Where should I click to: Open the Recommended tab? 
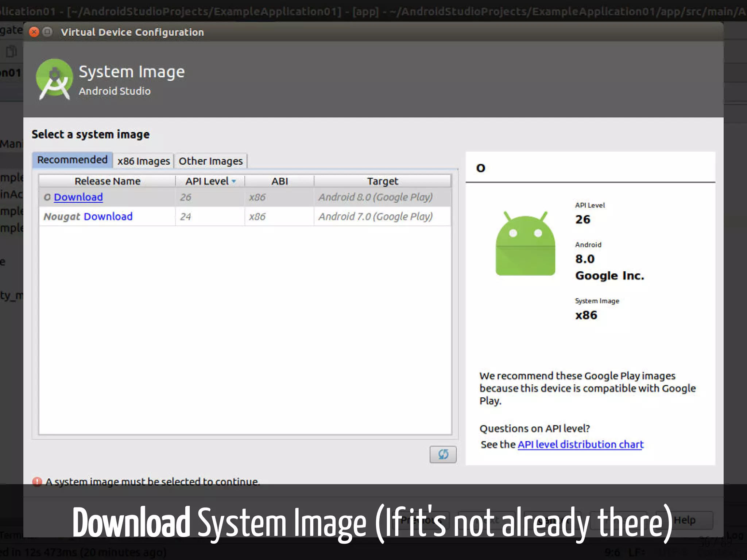point(72,160)
